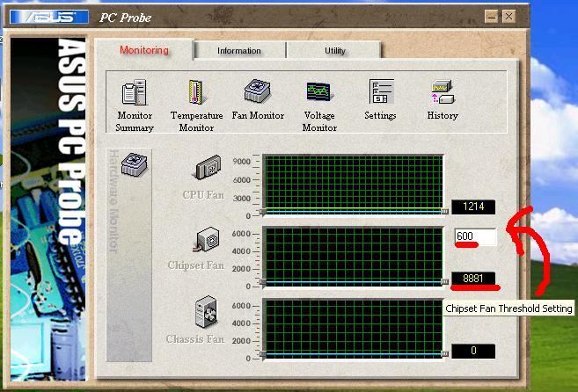578x392 pixels.
Task: Switch to the Information tab
Action: pyautogui.click(x=239, y=51)
